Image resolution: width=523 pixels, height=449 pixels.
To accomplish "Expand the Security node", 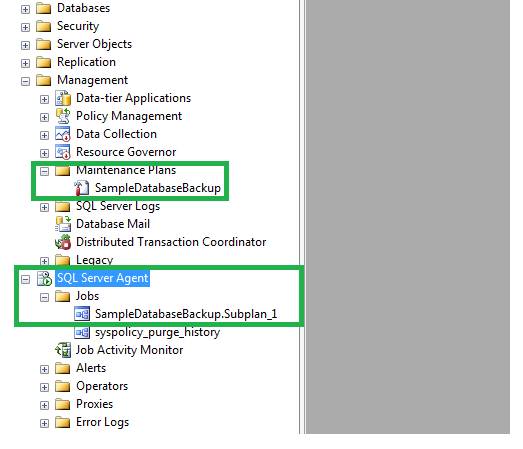I will click(25, 27).
